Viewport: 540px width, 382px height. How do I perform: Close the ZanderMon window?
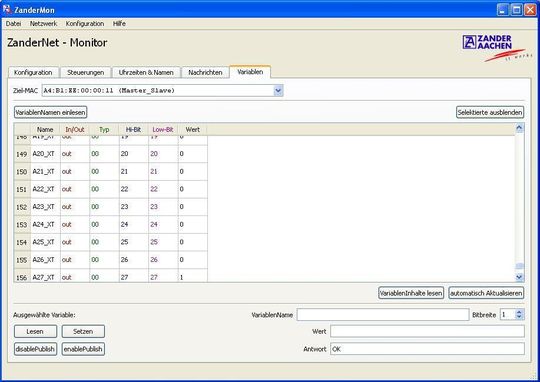pyautogui.click(x=530, y=10)
